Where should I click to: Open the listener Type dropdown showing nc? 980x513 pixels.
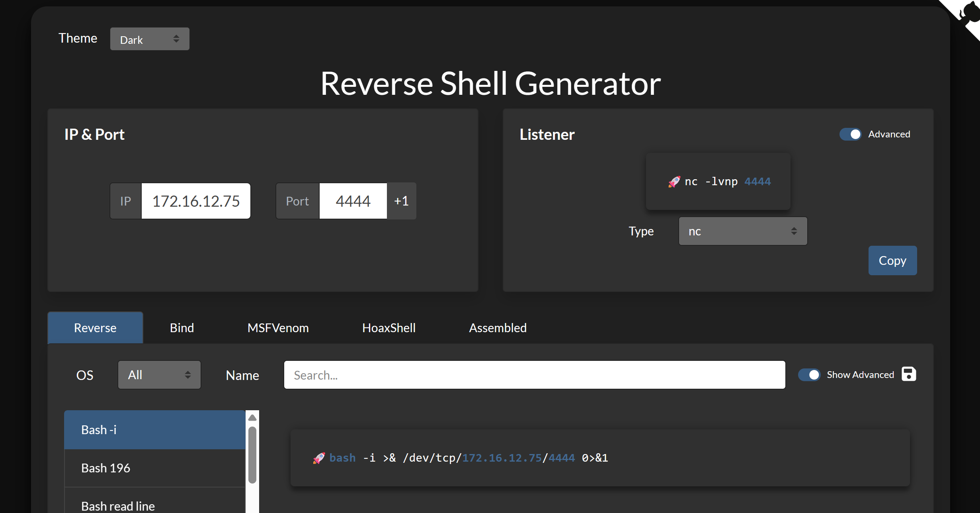(743, 231)
